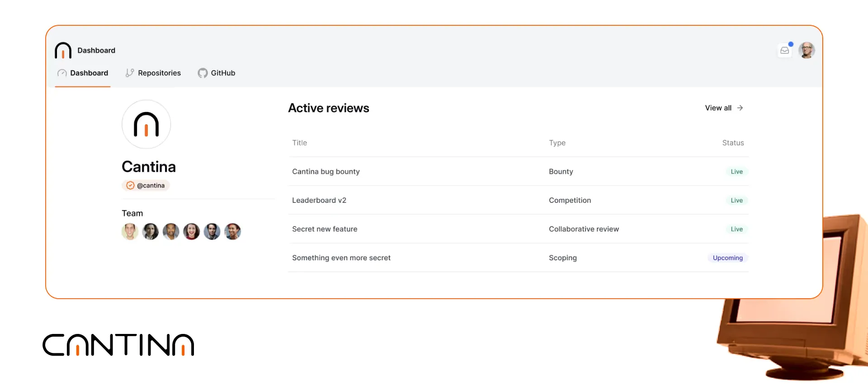Viewport: 868px width, 385px height.
Task: Click the Active reviews heading
Action: coord(329,108)
